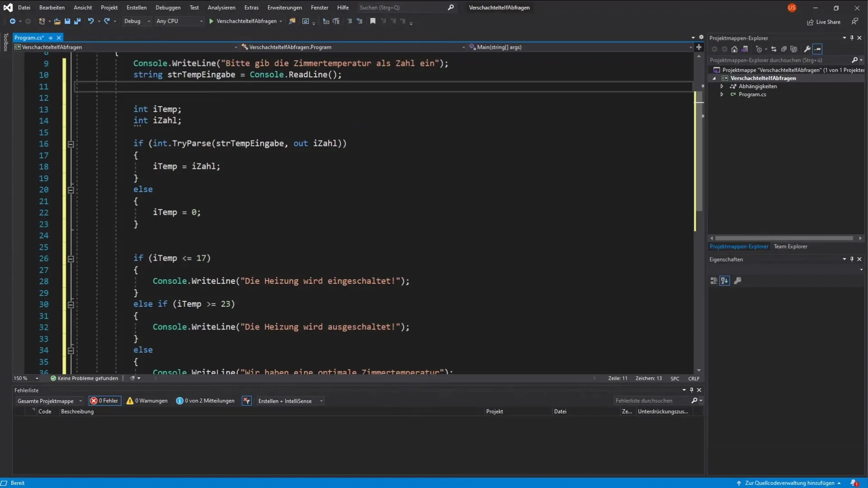868x488 pixels.
Task: Toggle the error list clear-filter icon
Action: 246,401
